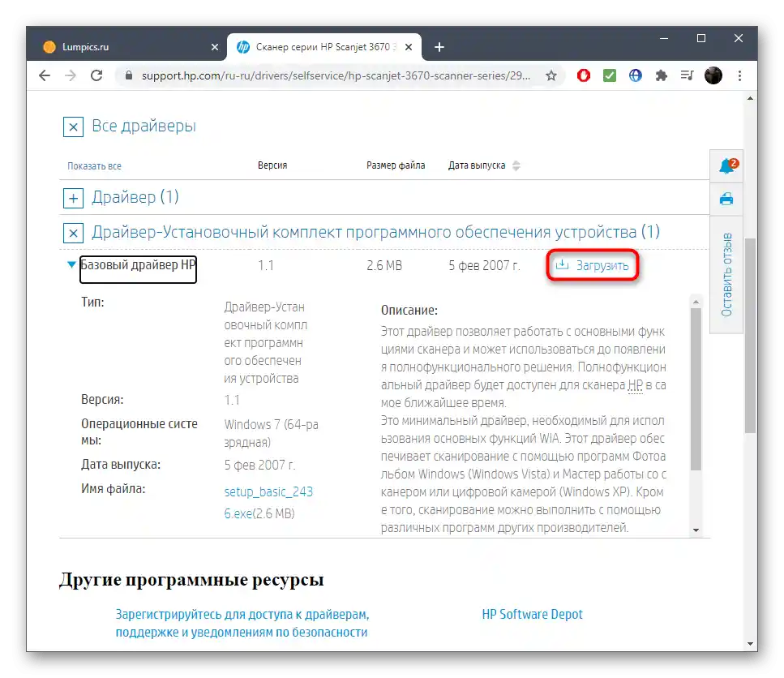Click the address bar URL
Image resolution: width=784 pixels, height=678 pixels.
tap(336, 75)
